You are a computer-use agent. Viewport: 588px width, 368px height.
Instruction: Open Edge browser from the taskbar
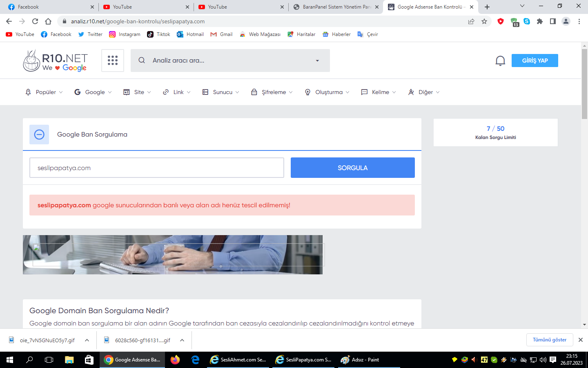[x=195, y=360]
